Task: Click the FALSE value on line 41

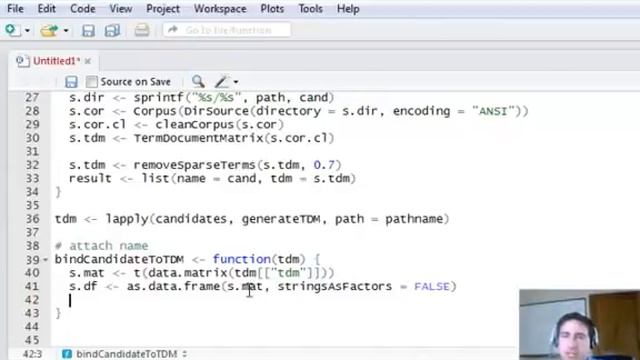Action: tap(432, 287)
